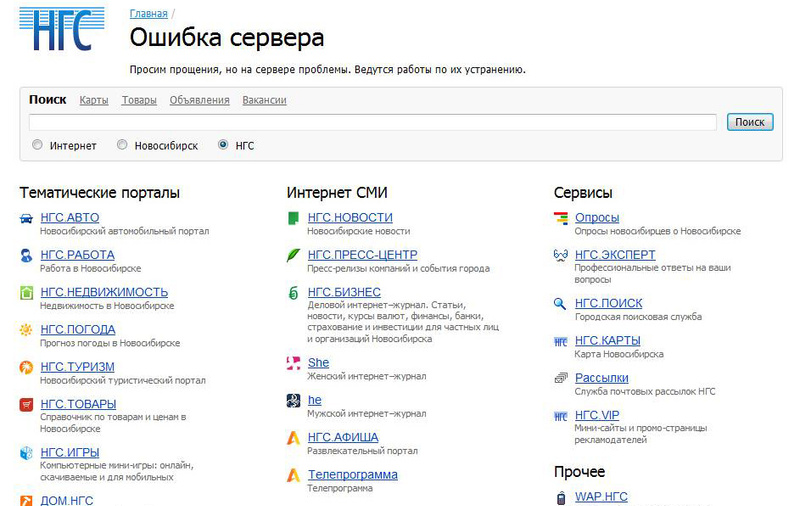800x506 pixels.
Task: Open the НГС.VIP link
Action: pos(597,415)
